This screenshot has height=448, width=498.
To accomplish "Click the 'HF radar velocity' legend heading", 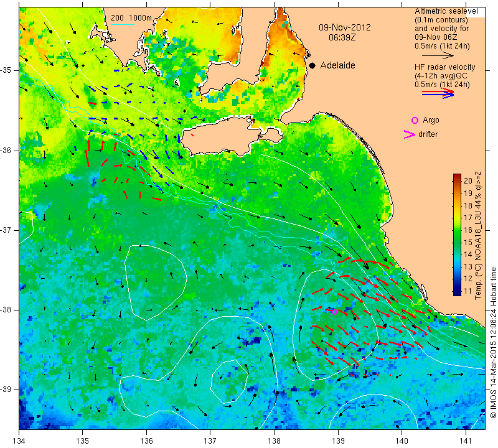I will 444,67.
